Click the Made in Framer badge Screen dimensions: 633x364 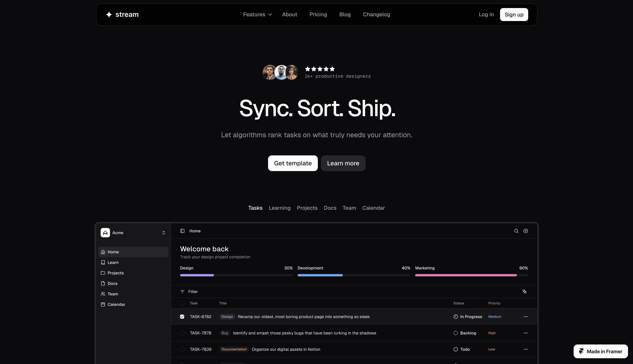600,352
